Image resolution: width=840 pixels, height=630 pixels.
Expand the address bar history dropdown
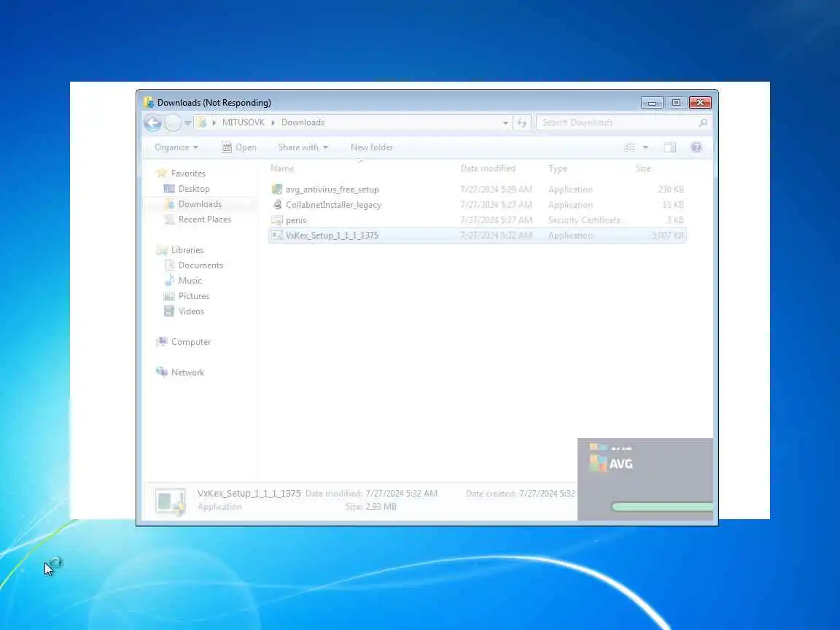[x=505, y=122]
